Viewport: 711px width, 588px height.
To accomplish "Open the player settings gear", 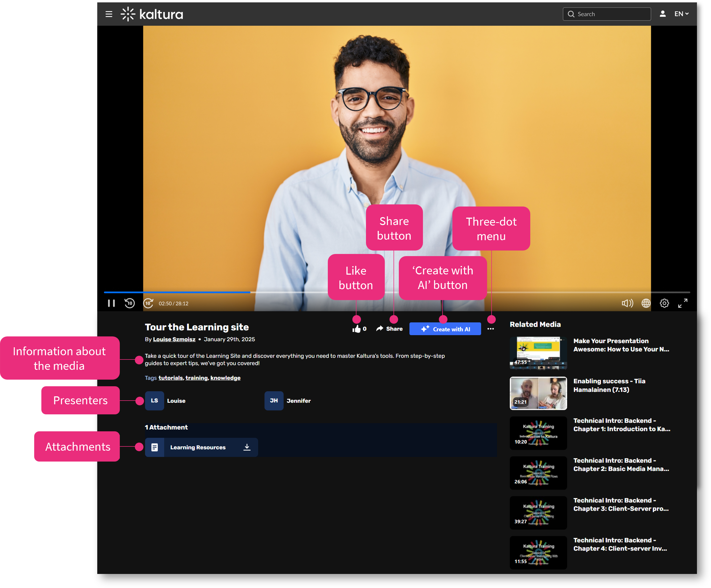I will [664, 303].
